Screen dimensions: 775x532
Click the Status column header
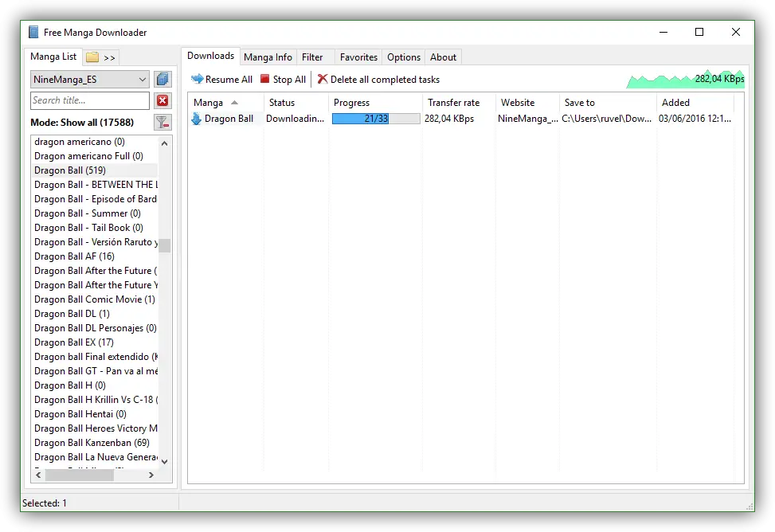(296, 103)
